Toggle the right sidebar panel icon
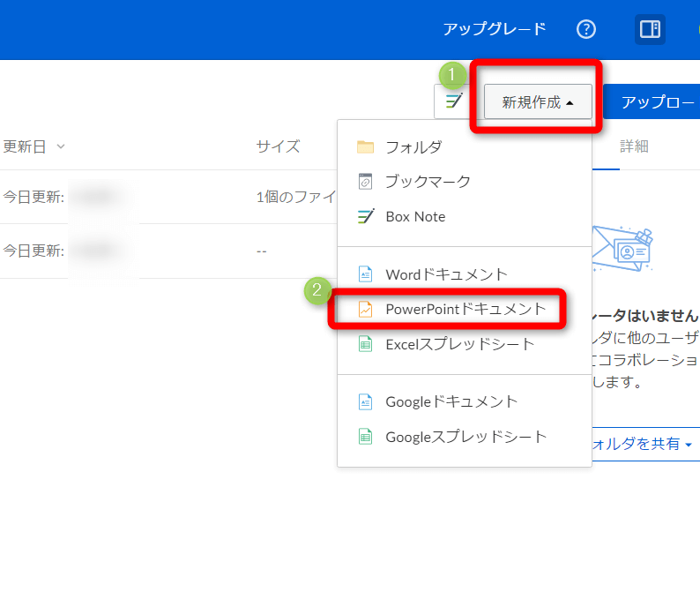The image size is (700, 592). coord(650,29)
